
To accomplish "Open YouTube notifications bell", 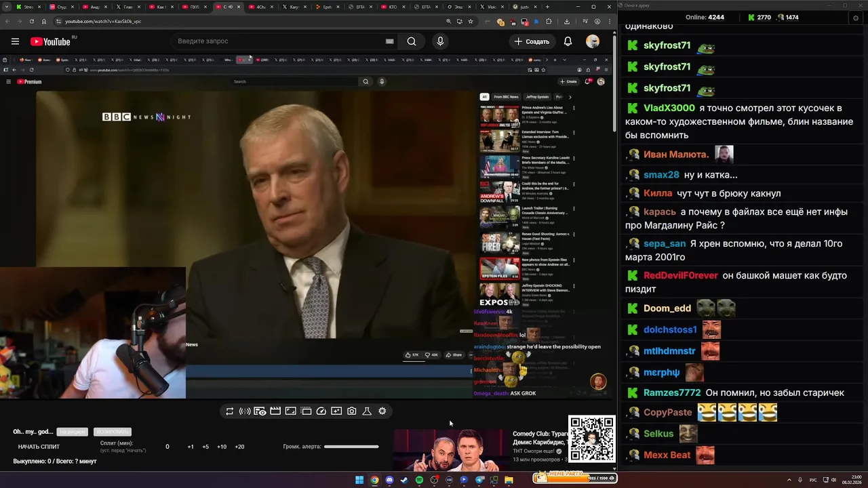I will 568,41.
